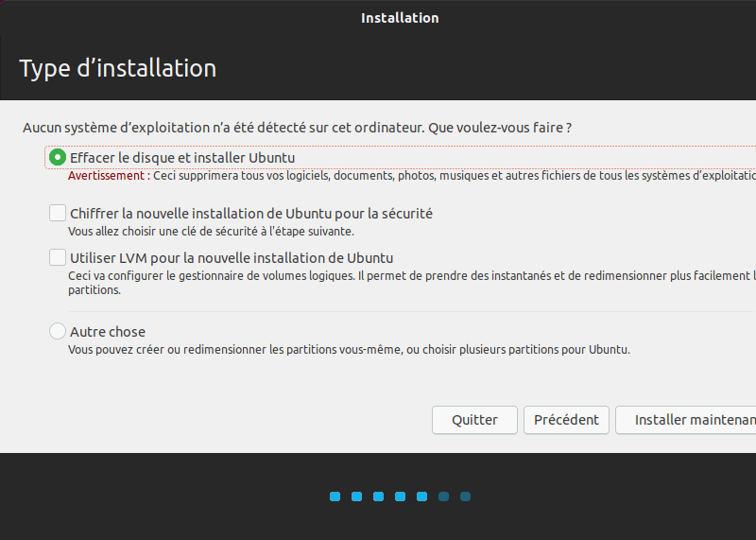
Task: Go back with the Précédent button
Action: coord(566,420)
